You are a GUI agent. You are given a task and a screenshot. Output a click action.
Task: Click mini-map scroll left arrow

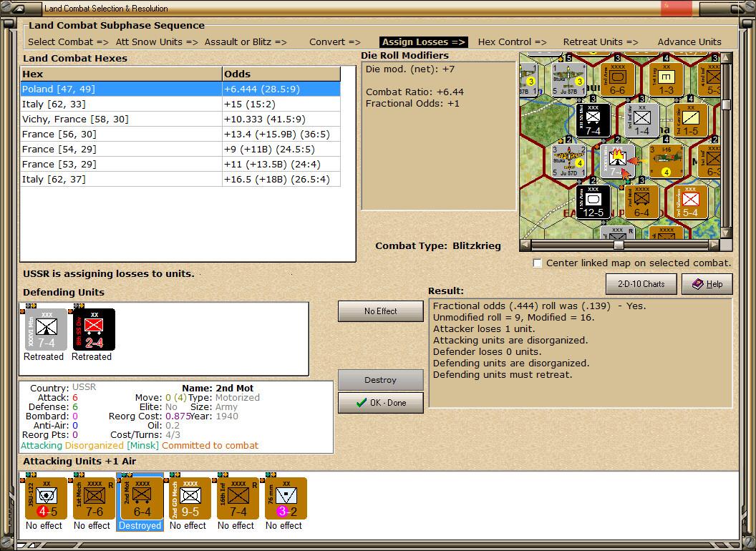coord(525,245)
